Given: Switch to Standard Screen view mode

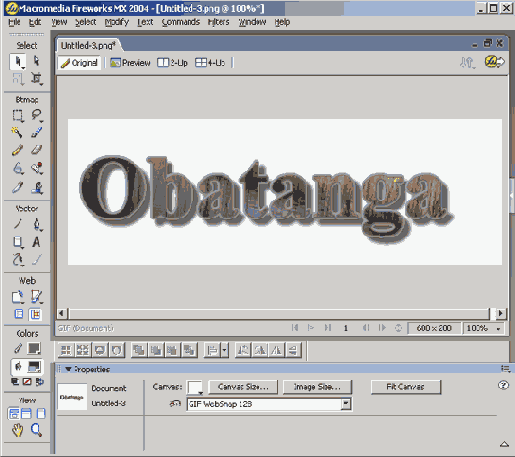Looking at the screenshot, I should (x=14, y=413).
